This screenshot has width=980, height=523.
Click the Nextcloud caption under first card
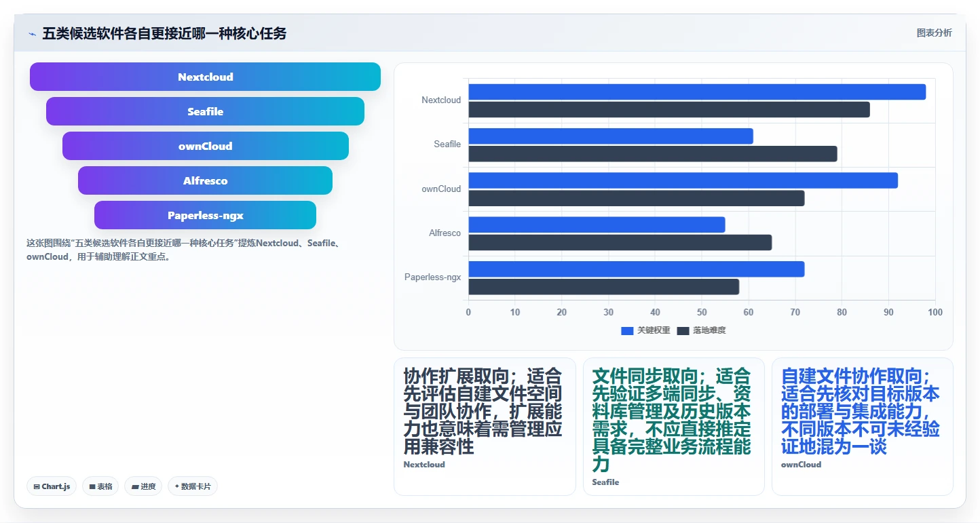point(424,465)
